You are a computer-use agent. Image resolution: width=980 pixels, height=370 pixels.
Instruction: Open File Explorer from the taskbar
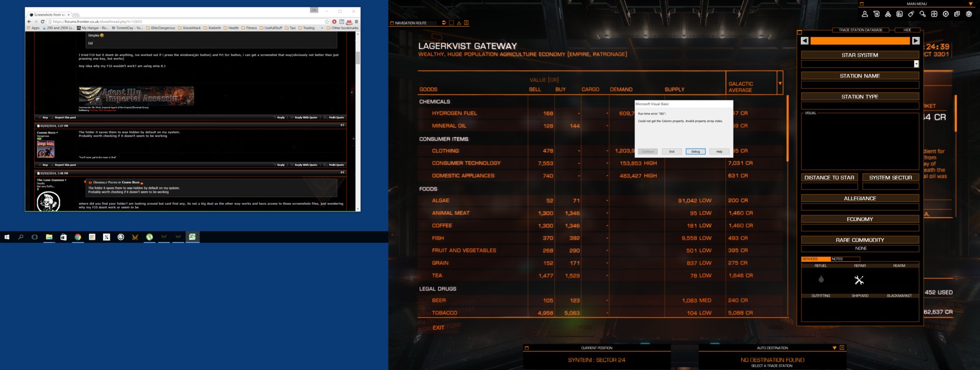(49, 237)
